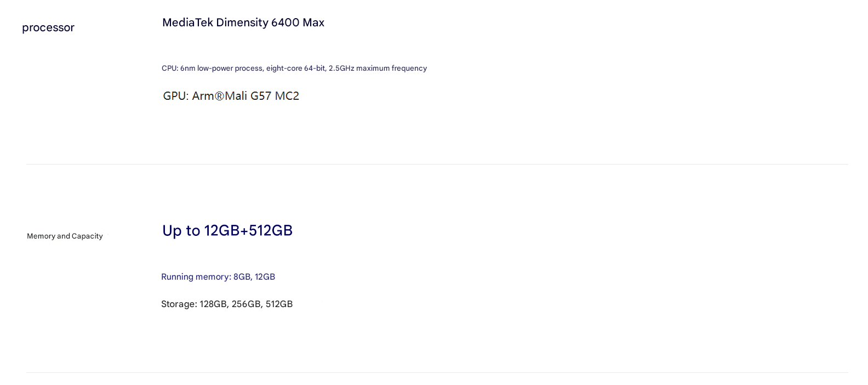
Task: Click the word "Storage:" in storage line
Action: coord(179,304)
